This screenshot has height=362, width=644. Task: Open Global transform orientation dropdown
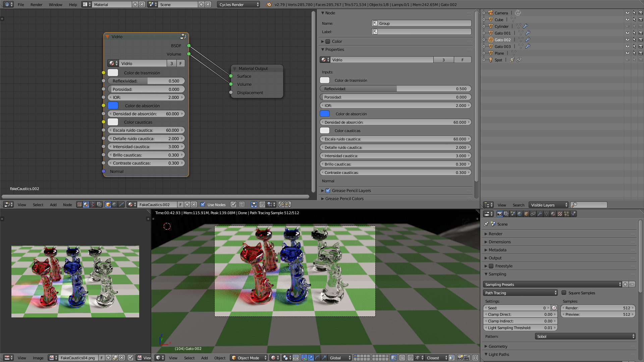(339, 358)
